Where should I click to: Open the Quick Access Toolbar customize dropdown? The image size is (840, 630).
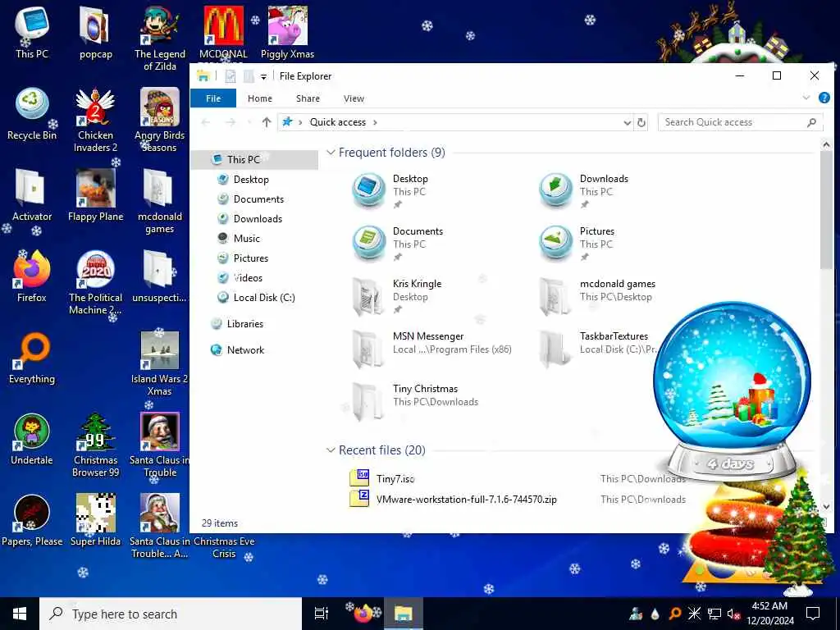263,76
